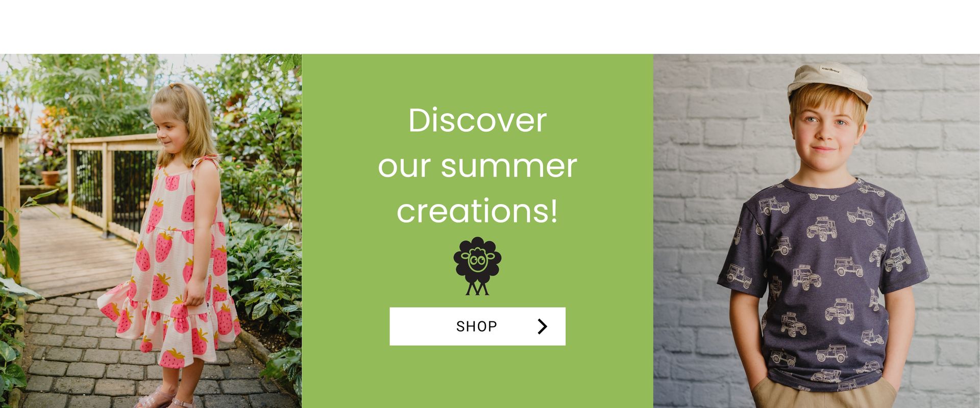Open the boy in jeep t-shirt photo
980x408 pixels.
pos(817,231)
